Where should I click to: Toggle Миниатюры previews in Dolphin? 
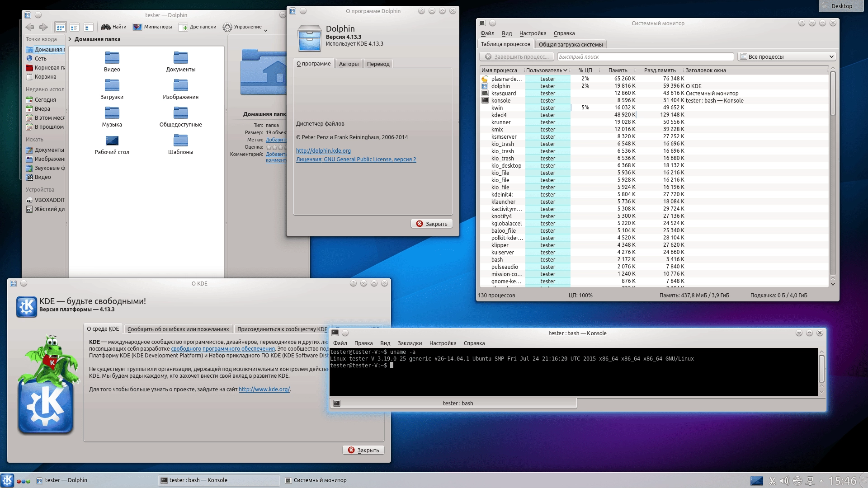tap(153, 27)
